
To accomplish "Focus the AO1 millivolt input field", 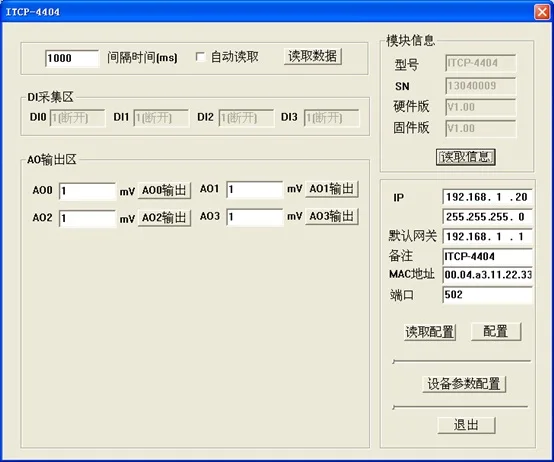I will 255,190.
